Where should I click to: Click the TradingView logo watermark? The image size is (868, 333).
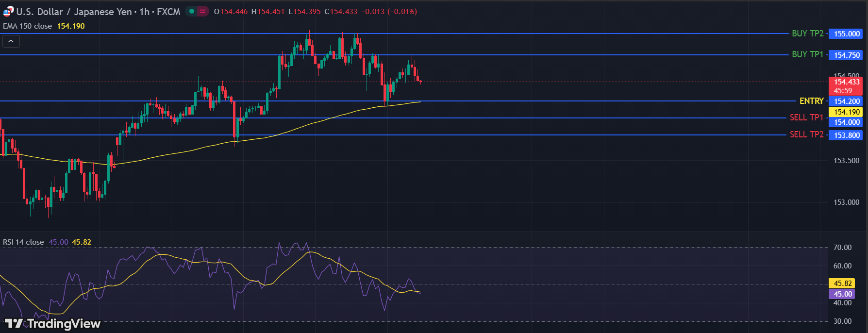click(x=52, y=324)
